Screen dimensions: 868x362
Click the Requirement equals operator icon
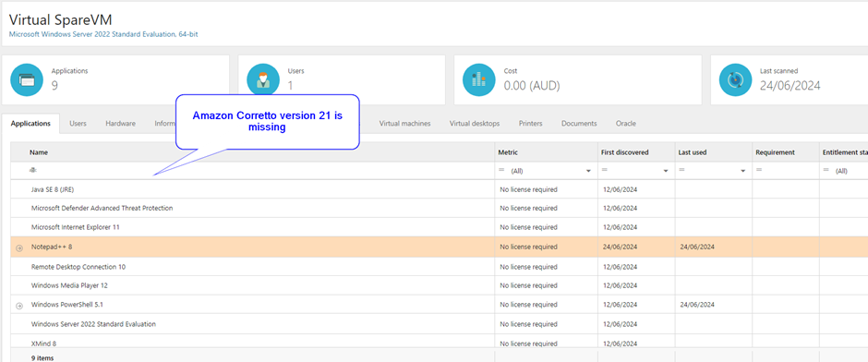(759, 171)
